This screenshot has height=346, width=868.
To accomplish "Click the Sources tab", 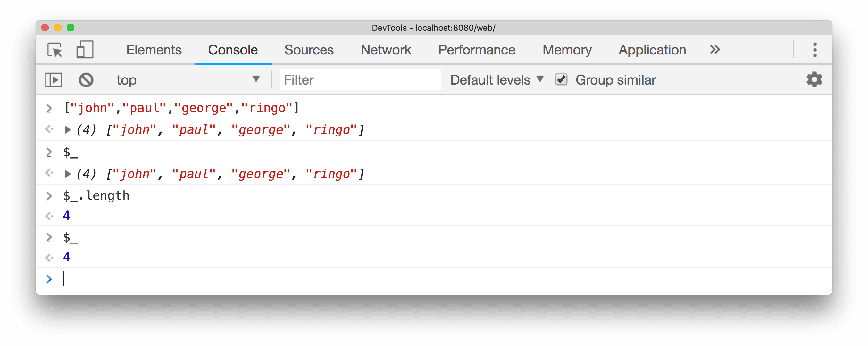I will tap(308, 49).
